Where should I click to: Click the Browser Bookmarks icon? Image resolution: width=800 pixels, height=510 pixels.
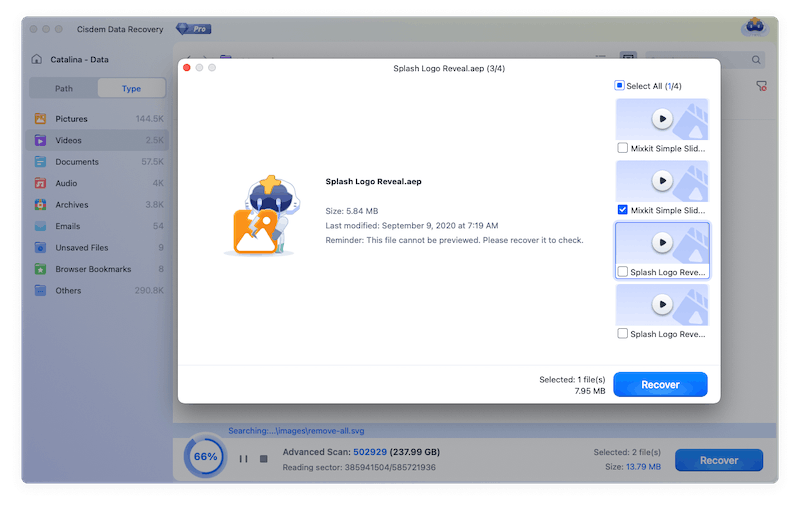click(x=40, y=269)
